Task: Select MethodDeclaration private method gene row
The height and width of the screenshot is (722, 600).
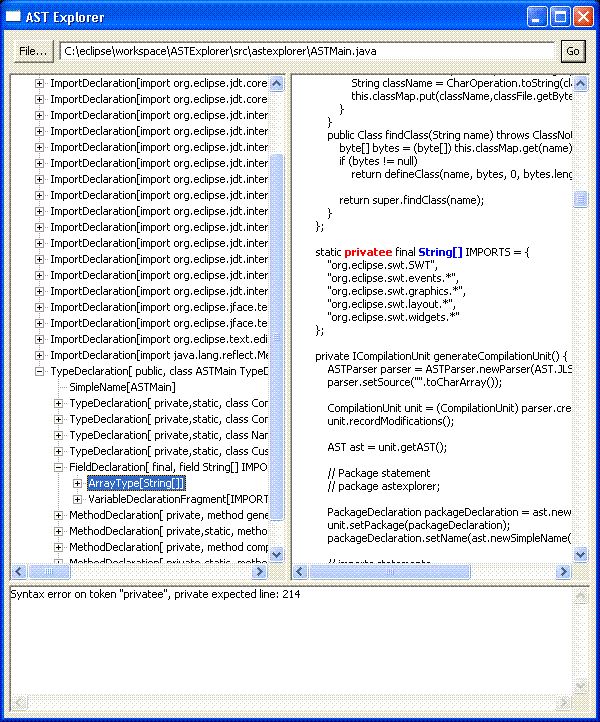Action: point(169,515)
